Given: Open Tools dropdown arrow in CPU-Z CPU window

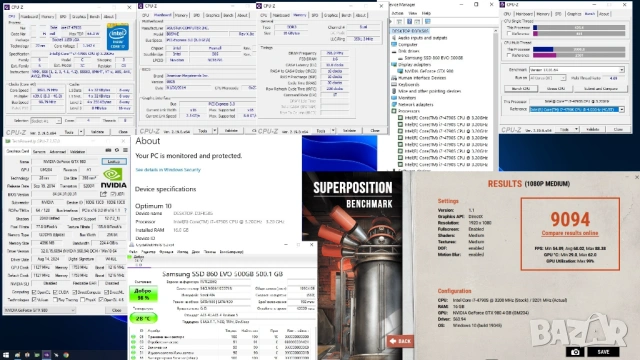Looking at the screenshot, I should click(x=81, y=132).
